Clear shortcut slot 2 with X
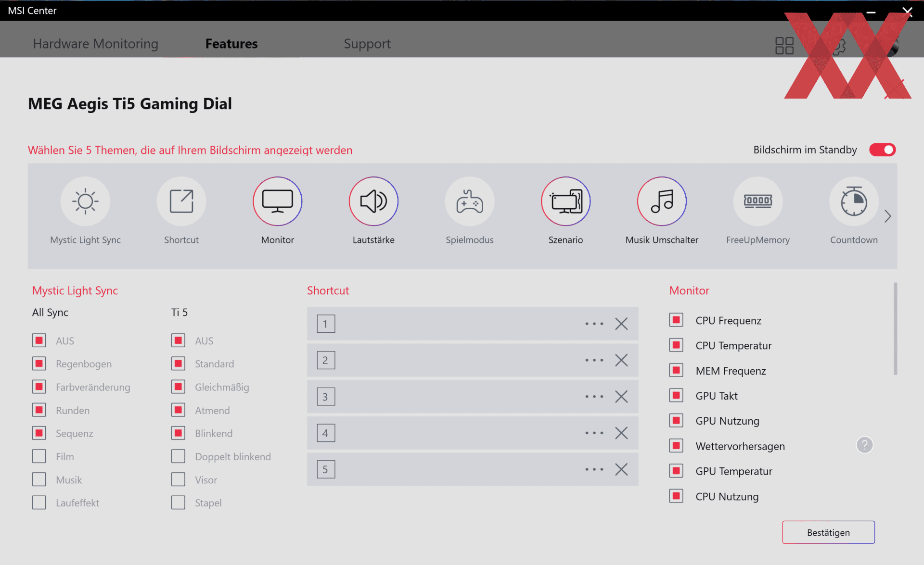Viewport: 924px width, 565px height. (621, 360)
